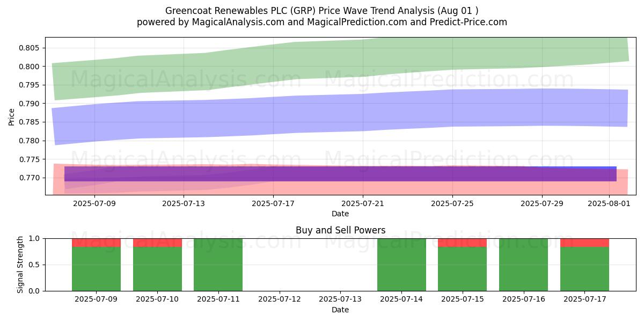Screen dimensions: 644x322
Task: Click the green bar for 2025-07-11
Action: [218, 265]
